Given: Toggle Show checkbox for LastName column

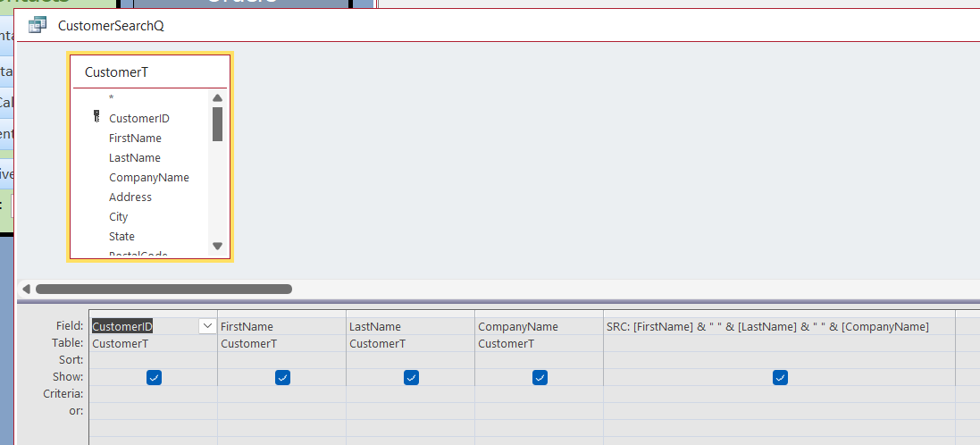Looking at the screenshot, I should pyautogui.click(x=411, y=378).
